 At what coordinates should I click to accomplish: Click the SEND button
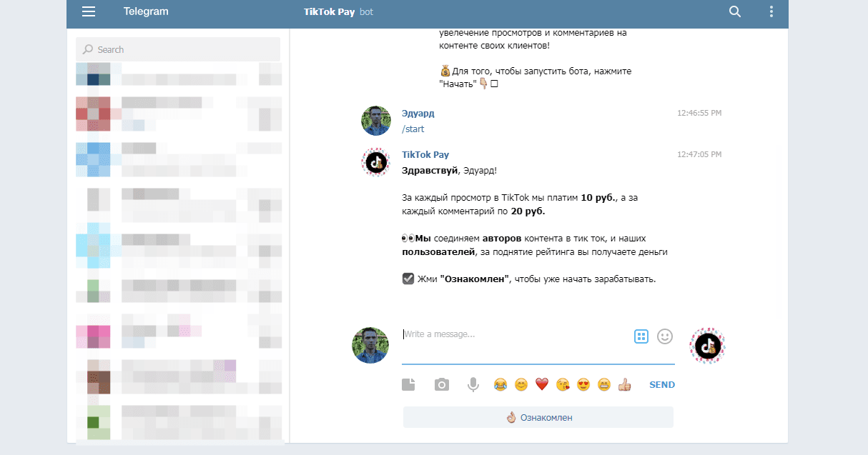tap(661, 385)
